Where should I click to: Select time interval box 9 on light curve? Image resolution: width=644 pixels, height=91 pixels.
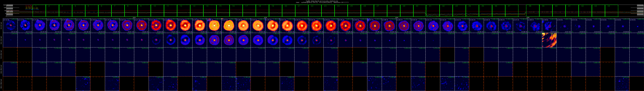144,11
